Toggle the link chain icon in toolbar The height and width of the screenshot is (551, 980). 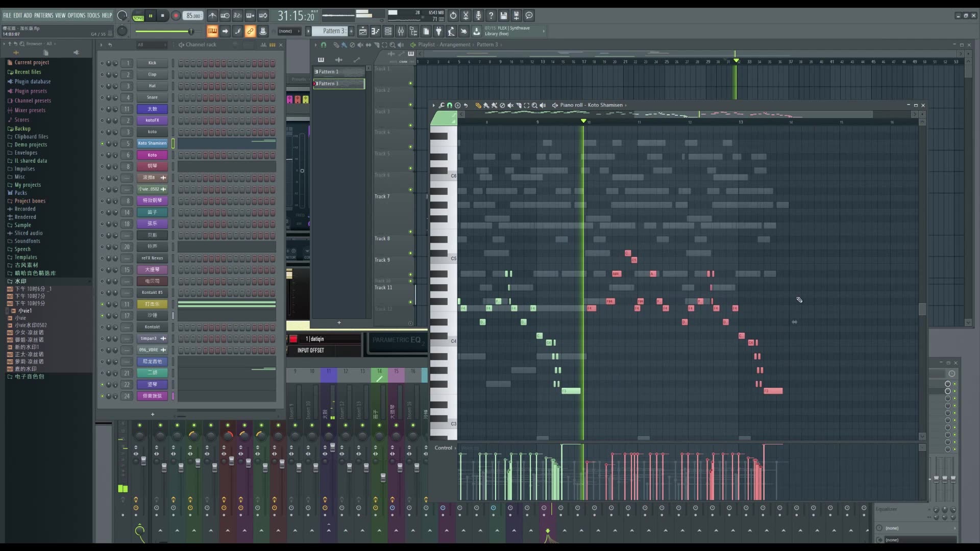pos(250,31)
